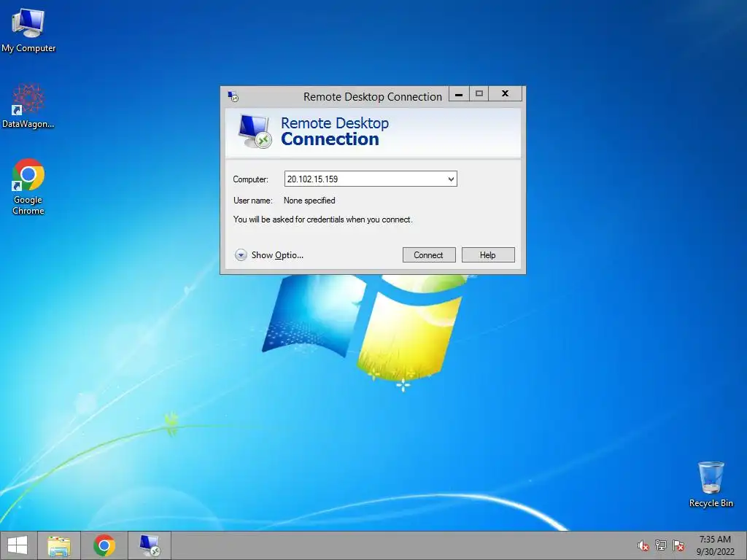Click the 'None specified' user name text
747x560 pixels.
tap(309, 201)
